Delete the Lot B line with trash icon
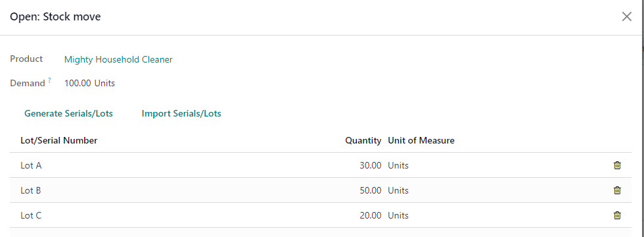The image size is (644, 237). (x=617, y=190)
